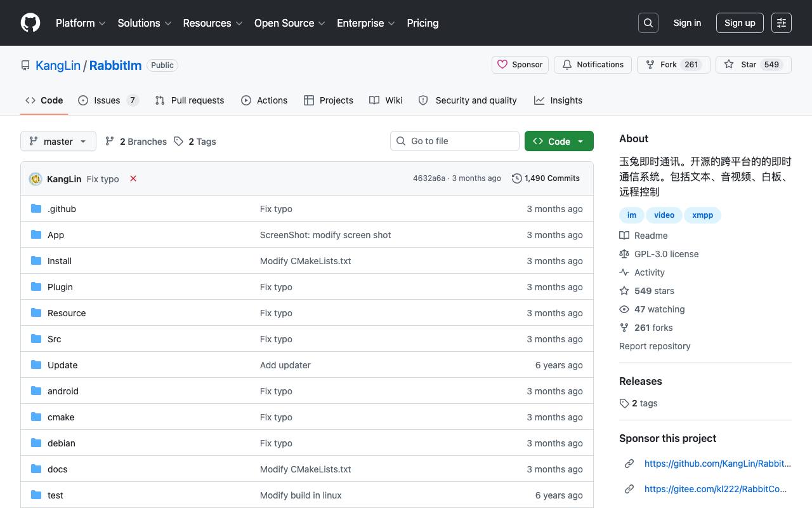
Task: Click the eye icon beside 47 watching
Action: [624, 309]
